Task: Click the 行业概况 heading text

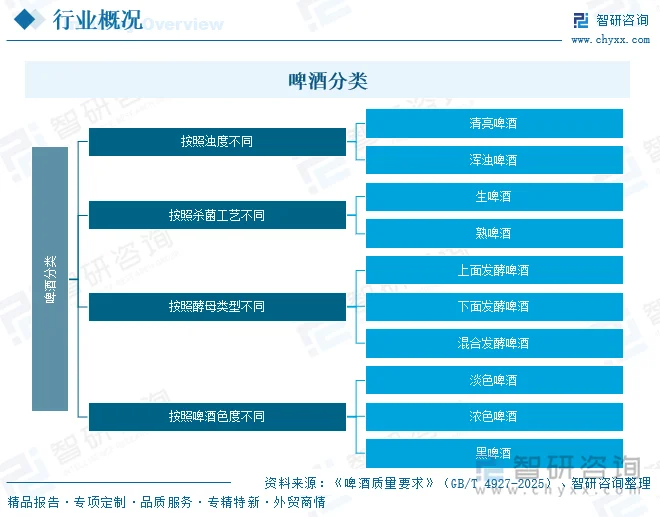Action: 97,19
